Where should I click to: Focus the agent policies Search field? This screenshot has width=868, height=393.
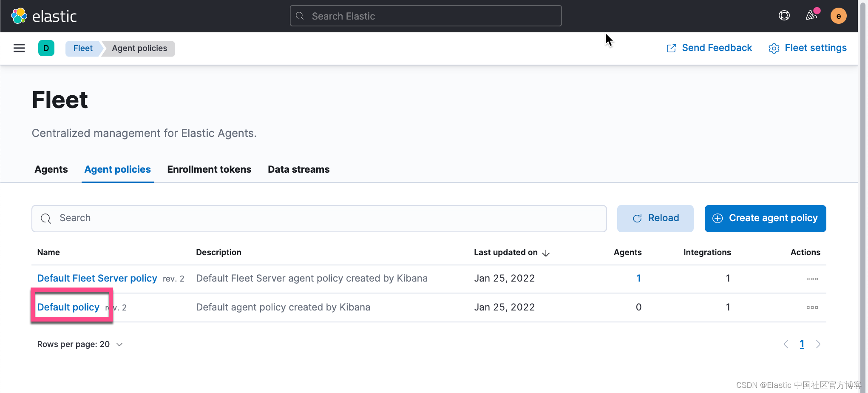319,218
